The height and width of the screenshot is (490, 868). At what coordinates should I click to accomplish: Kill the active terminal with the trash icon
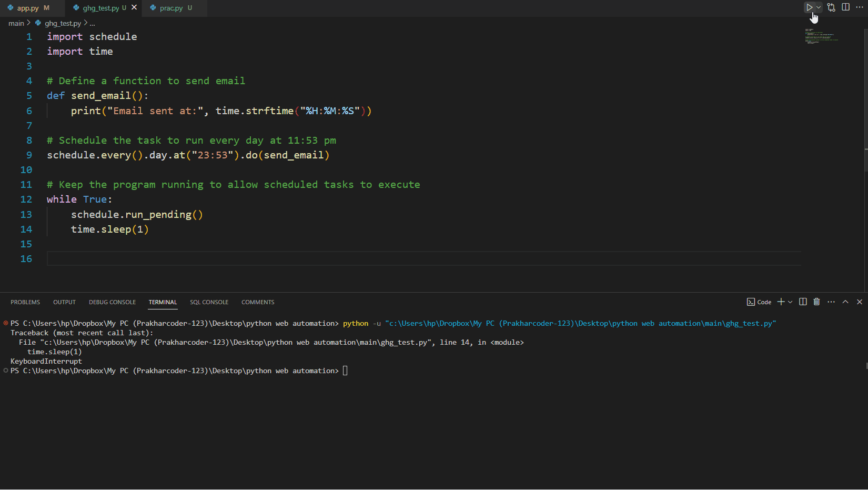816,302
